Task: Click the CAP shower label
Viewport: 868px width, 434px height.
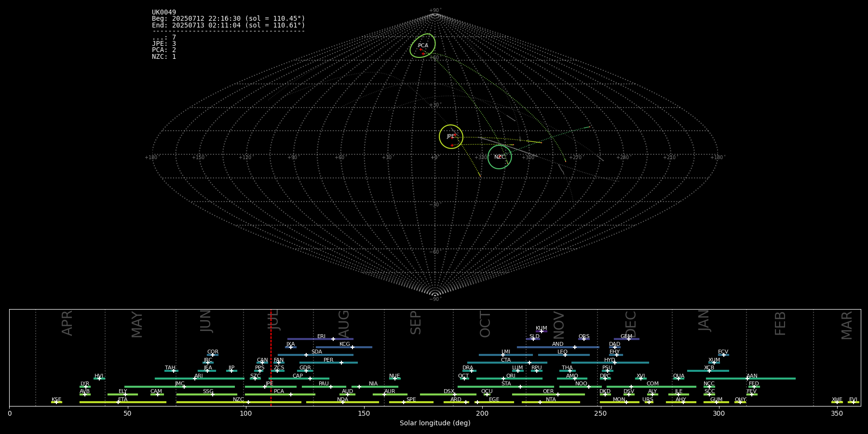Action: click(x=298, y=376)
